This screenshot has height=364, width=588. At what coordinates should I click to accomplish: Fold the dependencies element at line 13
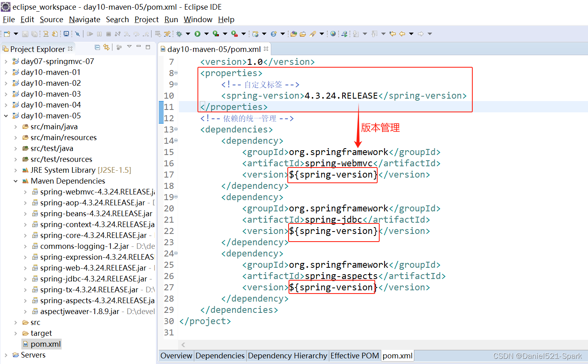pos(176,129)
